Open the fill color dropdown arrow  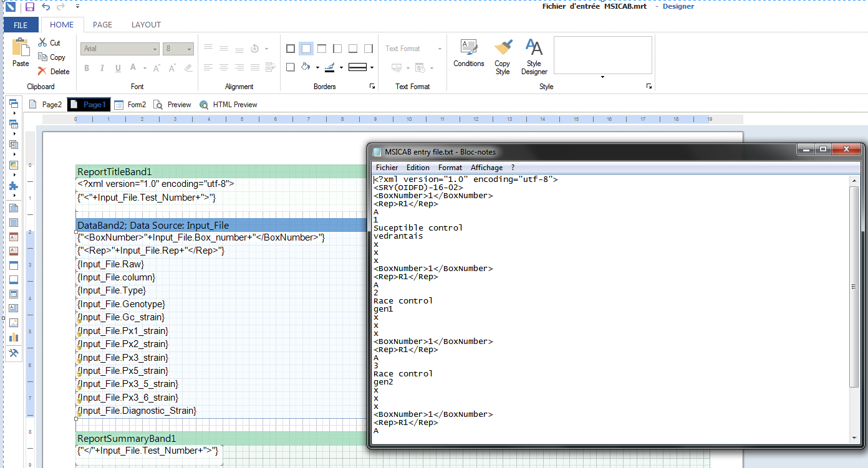click(x=317, y=67)
